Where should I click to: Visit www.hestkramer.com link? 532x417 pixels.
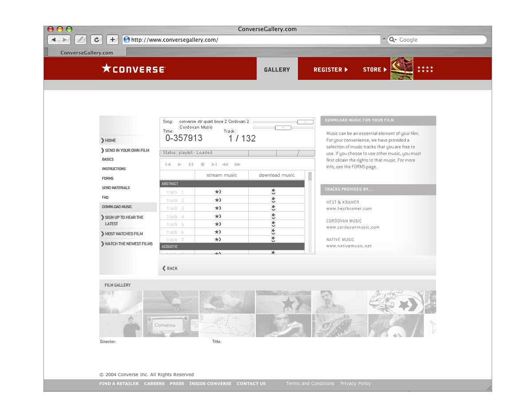pyautogui.click(x=349, y=208)
